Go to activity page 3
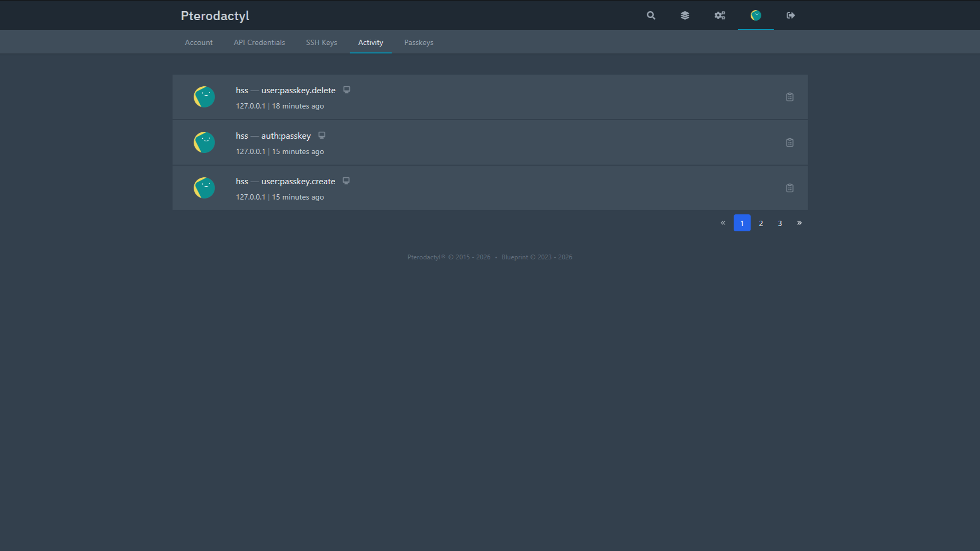The height and width of the screenshot is (551, 980). [780, 223]
